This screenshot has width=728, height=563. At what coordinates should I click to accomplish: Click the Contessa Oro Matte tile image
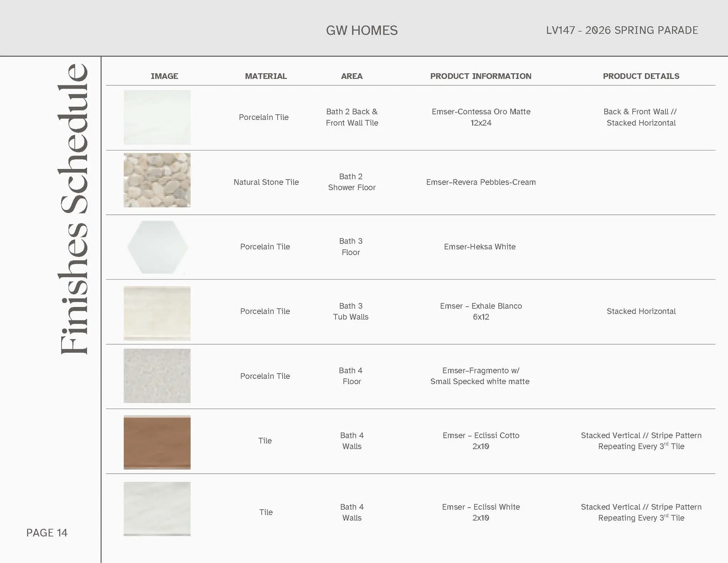coord(157,117)
